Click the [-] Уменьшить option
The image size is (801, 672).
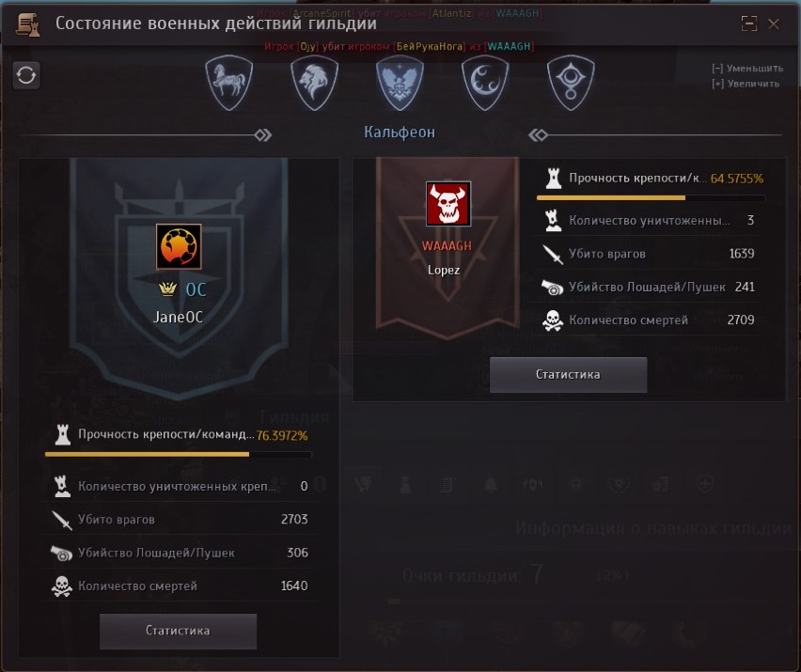click(x=746, y=69)
